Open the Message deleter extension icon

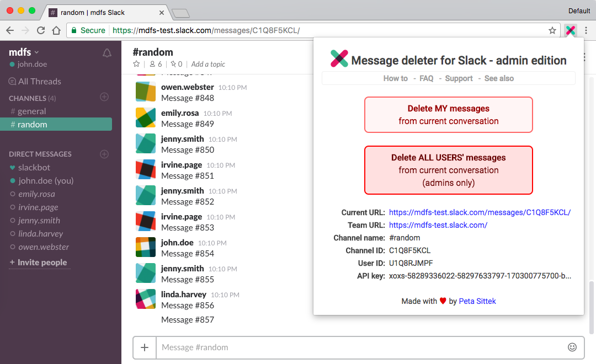point(570,31)
